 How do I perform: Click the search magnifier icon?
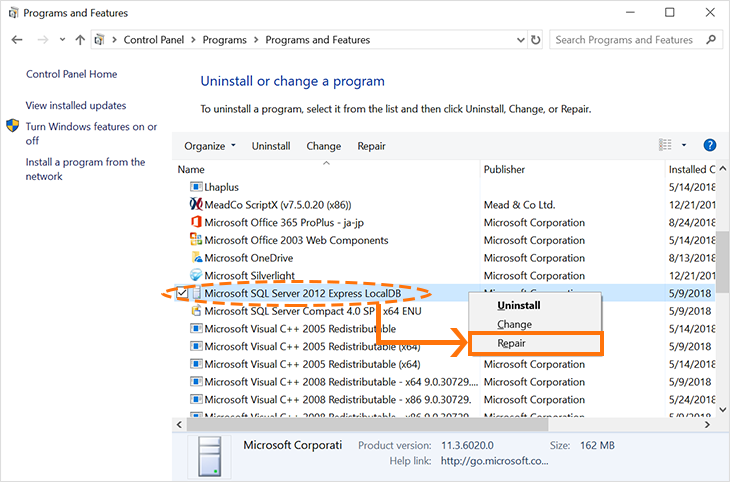(711, 40)
